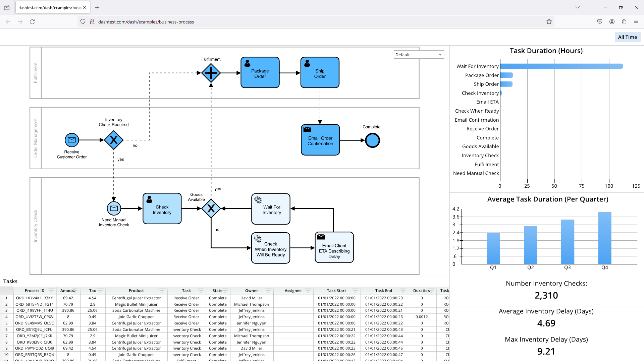The width and height of the screenshot is (644, 361).
Task: Close the dashtest.com browser tab
Action: (x=85, y=7)
